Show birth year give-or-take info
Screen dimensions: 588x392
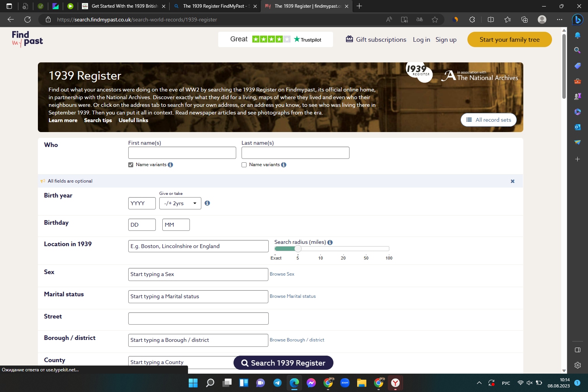(x=207, y=203)
